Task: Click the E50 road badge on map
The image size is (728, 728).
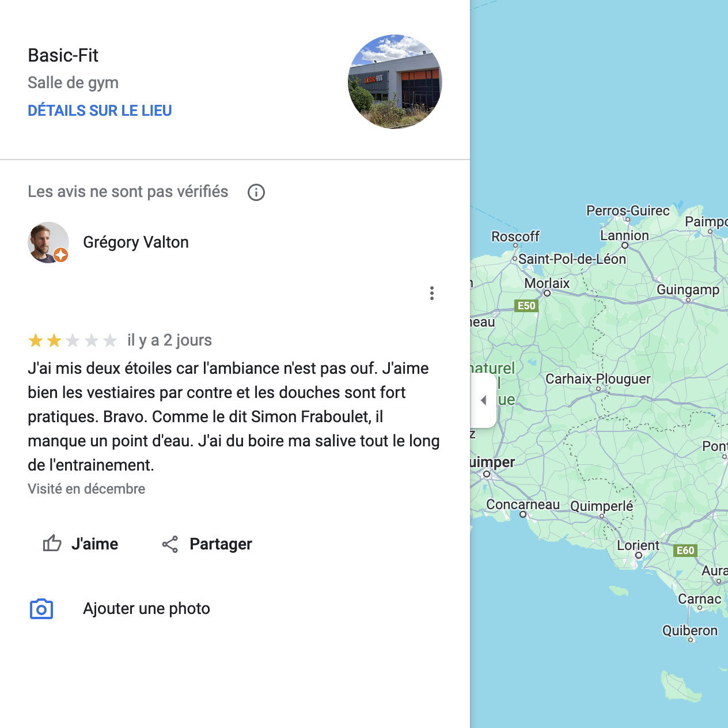Action: 526,306
